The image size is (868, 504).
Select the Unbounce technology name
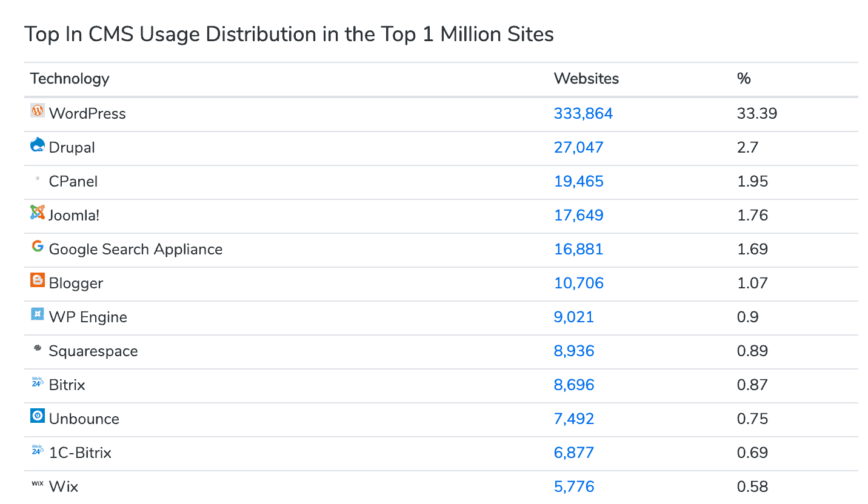point(84,419)
